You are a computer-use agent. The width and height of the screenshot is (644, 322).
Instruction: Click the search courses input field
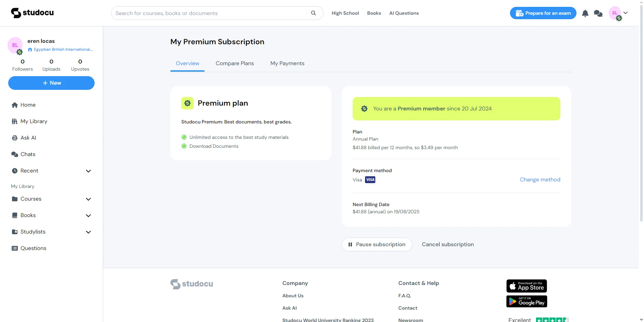click(211, 13)
